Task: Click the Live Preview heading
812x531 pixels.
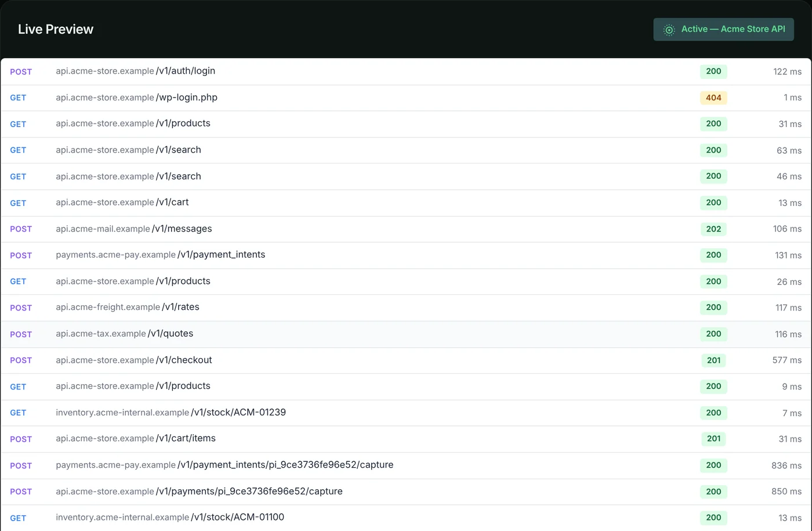Action: click(x=56, y=29)
